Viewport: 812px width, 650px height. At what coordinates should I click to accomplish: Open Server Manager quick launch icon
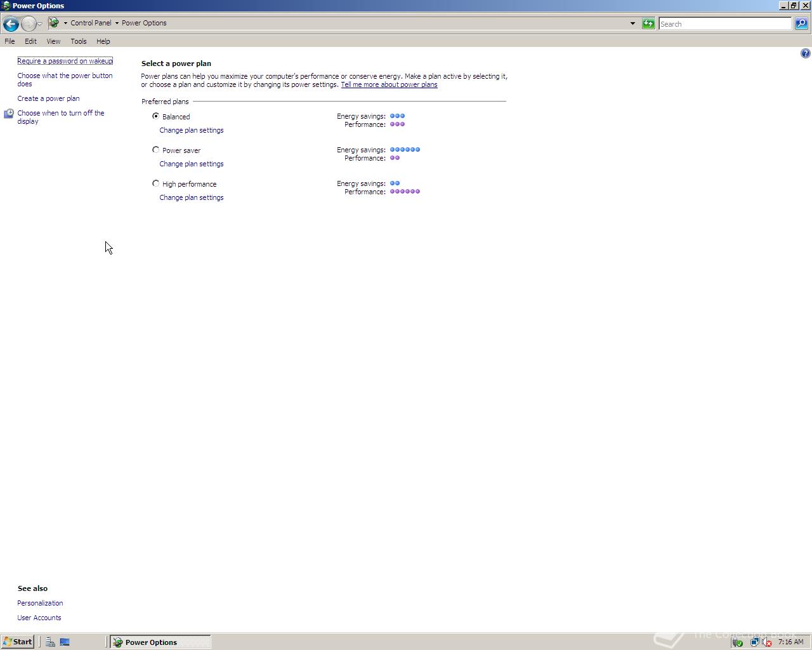(x=50, y=642)
